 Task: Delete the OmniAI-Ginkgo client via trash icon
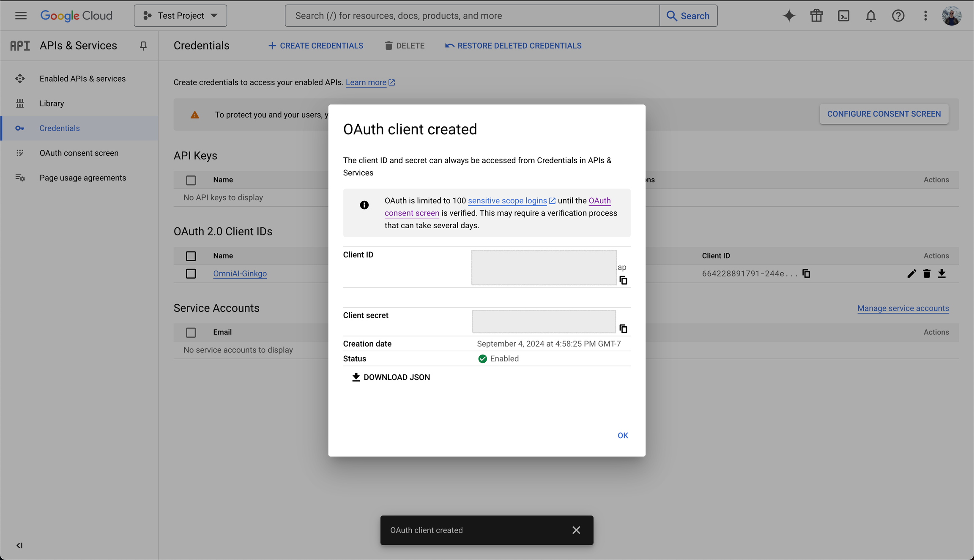click(927, 273)
